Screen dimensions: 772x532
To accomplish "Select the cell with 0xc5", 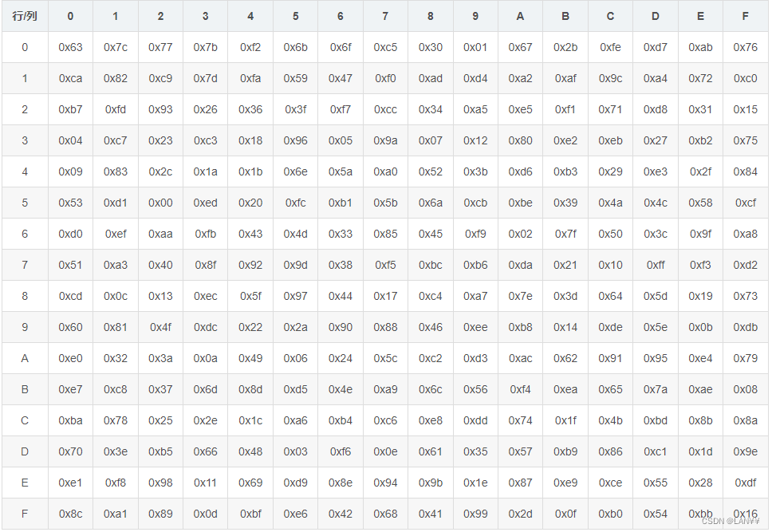I will pos(385,47).
